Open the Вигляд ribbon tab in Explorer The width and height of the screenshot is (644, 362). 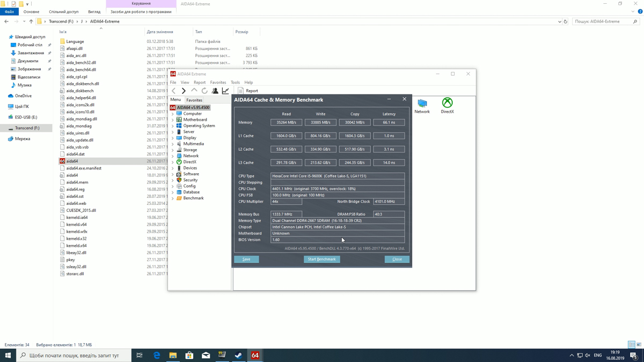[94, 12]
